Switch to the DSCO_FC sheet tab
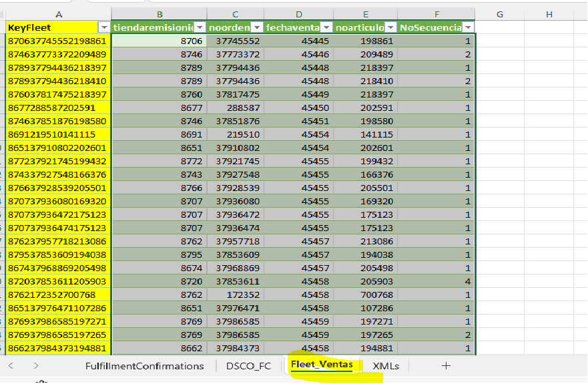The image size is (588, 384). pyautogui.click(x=248, y=366)
